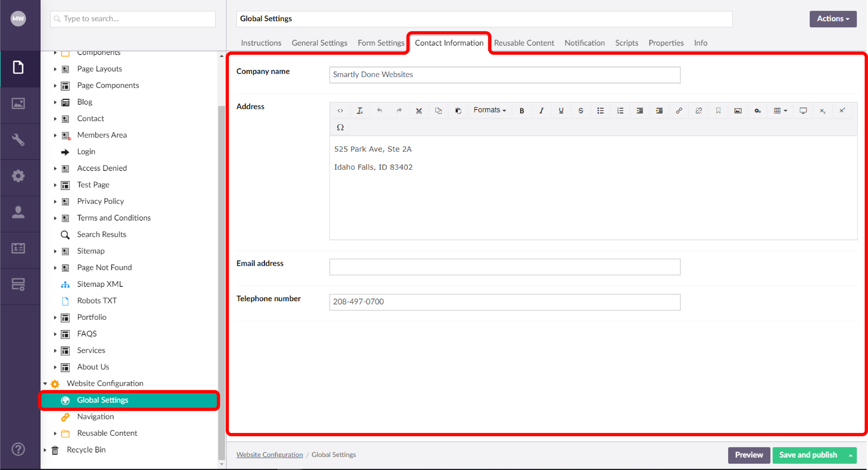
Task: Click the remove formatting icon
Action: pyautogui.click(x=360, y=111)
